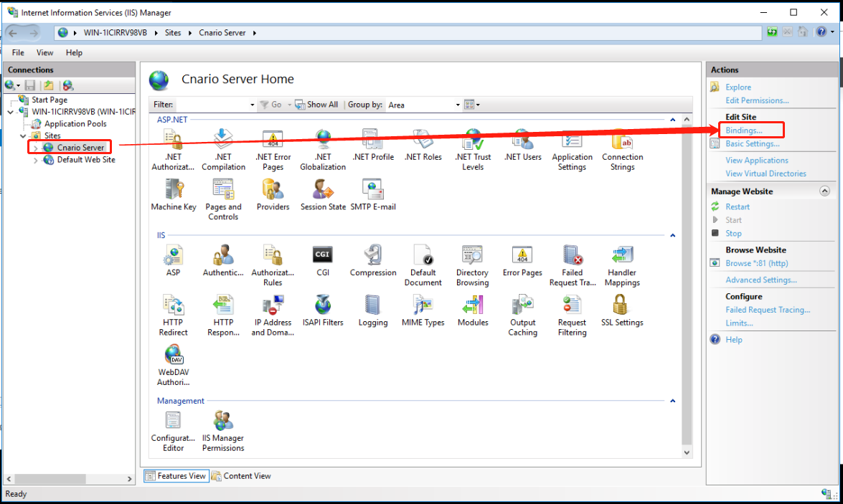Open the MIME Types feature
Viewport: 843px width, 504px height.
[x=423, y=304]
